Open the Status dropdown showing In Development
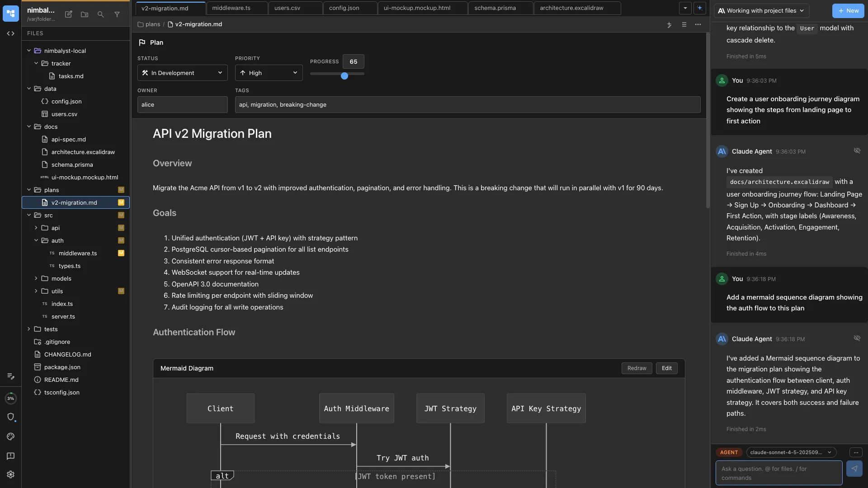868x488 pixels. pos(182,73)
